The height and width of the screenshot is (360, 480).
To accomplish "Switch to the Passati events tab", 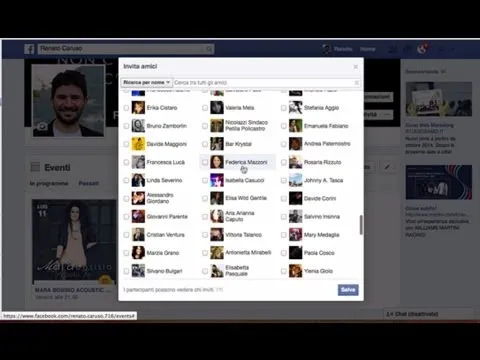I will coord(89,183).
